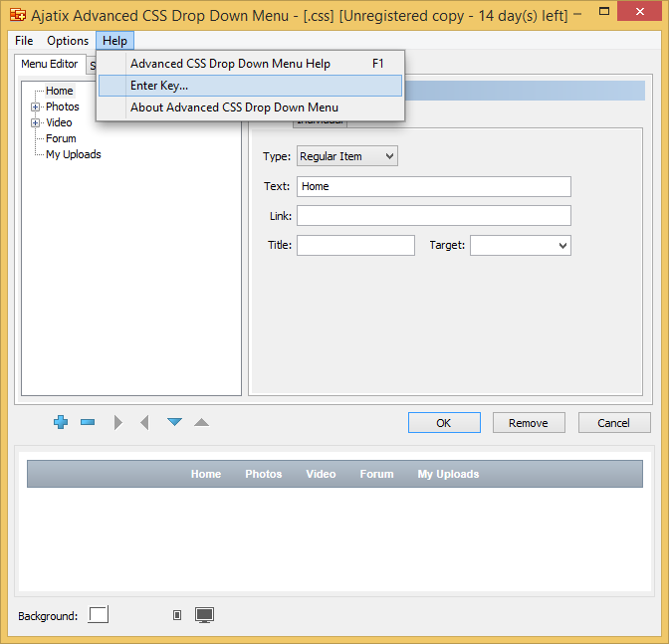Click the Link input field

point(434,215)
